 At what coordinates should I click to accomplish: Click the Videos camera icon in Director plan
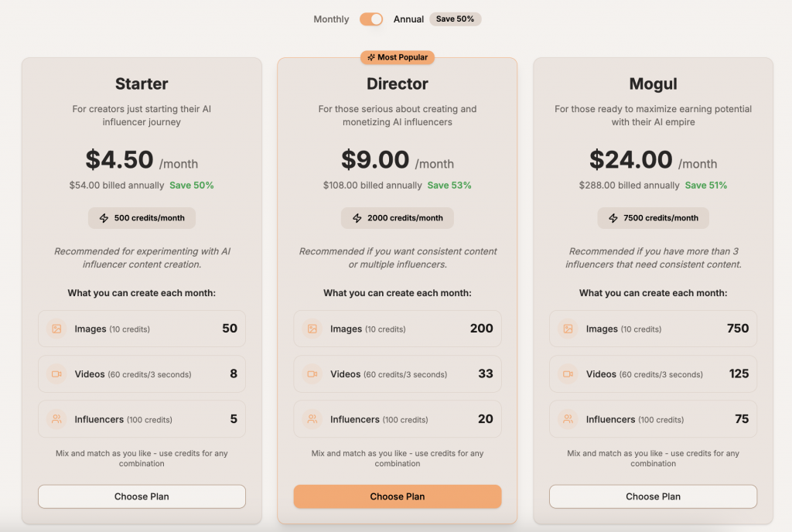coord(312,374)
